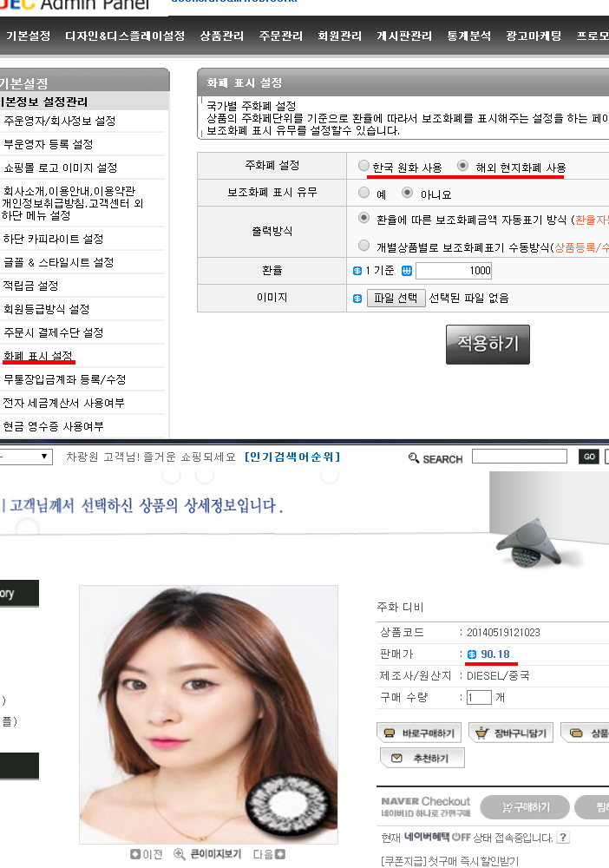Viewport: 609px width, 868px height.
Task: Click the cart icon on the 장바구니담기 button
Action: click(481, 733)
